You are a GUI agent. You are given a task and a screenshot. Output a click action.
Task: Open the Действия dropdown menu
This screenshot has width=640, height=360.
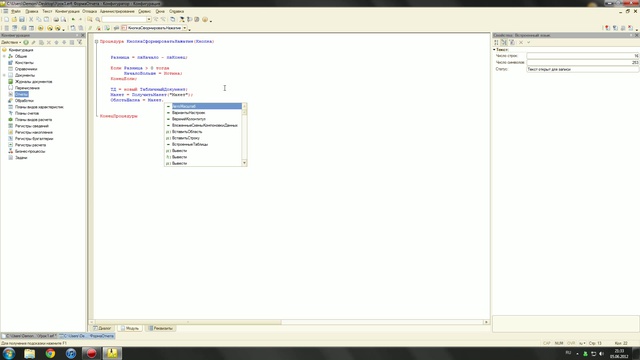(x=11, y=42)
